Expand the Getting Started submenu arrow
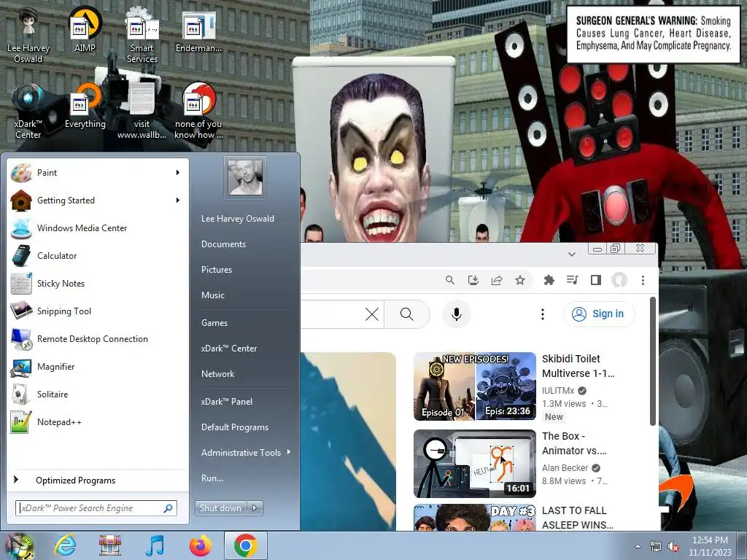Screen dimensions: 747x560 178,200
